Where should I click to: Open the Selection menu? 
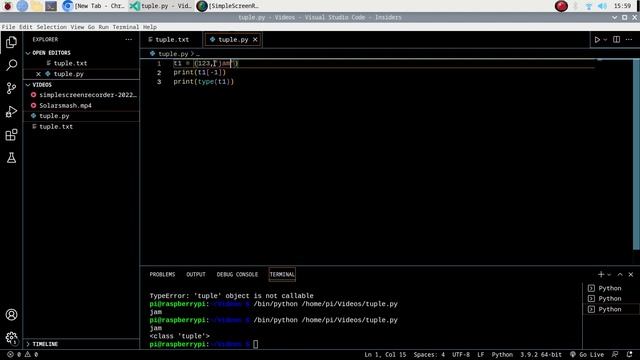tap(51, 27)
